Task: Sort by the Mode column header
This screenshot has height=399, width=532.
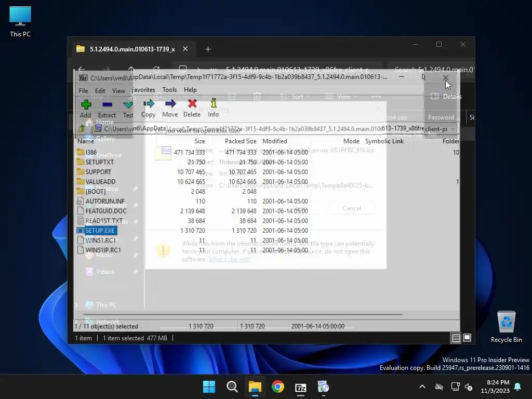Action: point(351,141)
